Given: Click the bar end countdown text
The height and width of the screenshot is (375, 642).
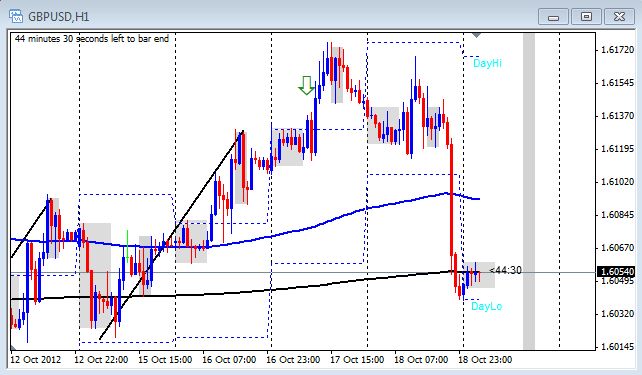Looking at the screenshot, I should 92,39.
